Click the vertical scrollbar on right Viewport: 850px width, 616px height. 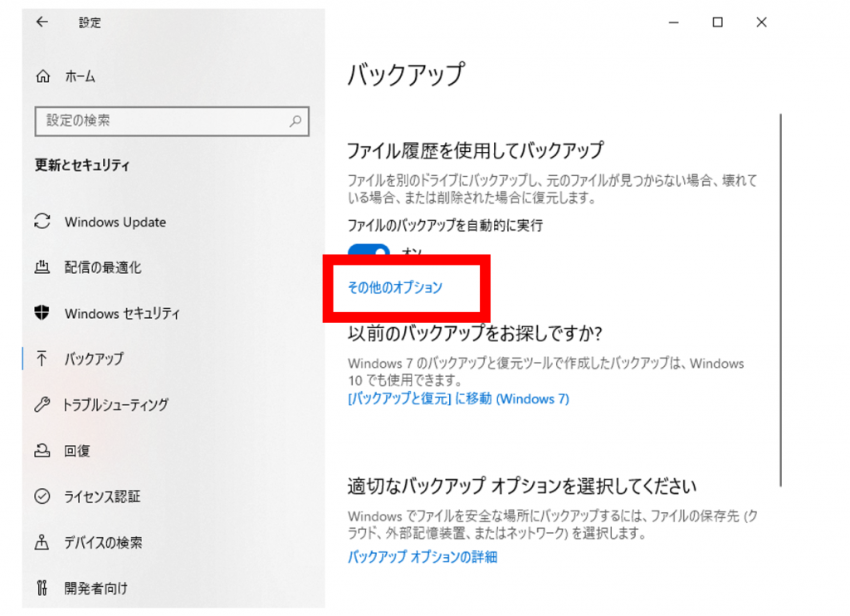782,299
